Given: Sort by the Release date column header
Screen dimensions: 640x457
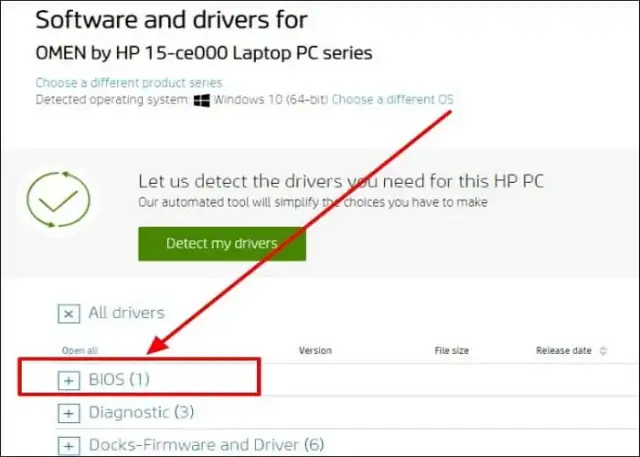Looking at the screenshot, I should [x=565, y=351].
